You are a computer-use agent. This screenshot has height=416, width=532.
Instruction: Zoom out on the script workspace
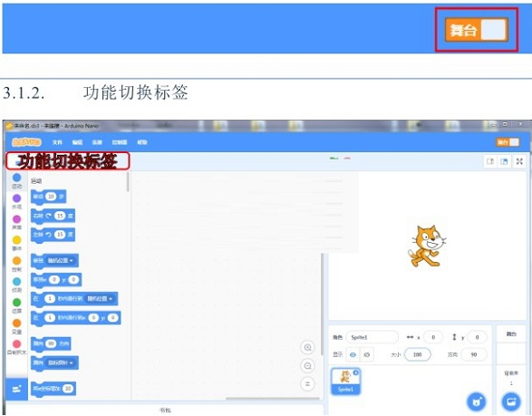308,366
